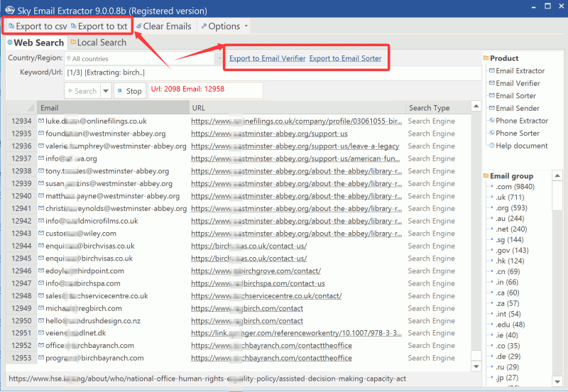
Task: Select the .net (240) email group
Action: coord(511,229)
